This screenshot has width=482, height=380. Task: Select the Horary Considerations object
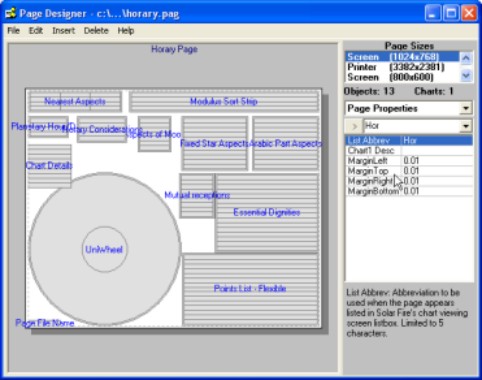tap(102, 129)
